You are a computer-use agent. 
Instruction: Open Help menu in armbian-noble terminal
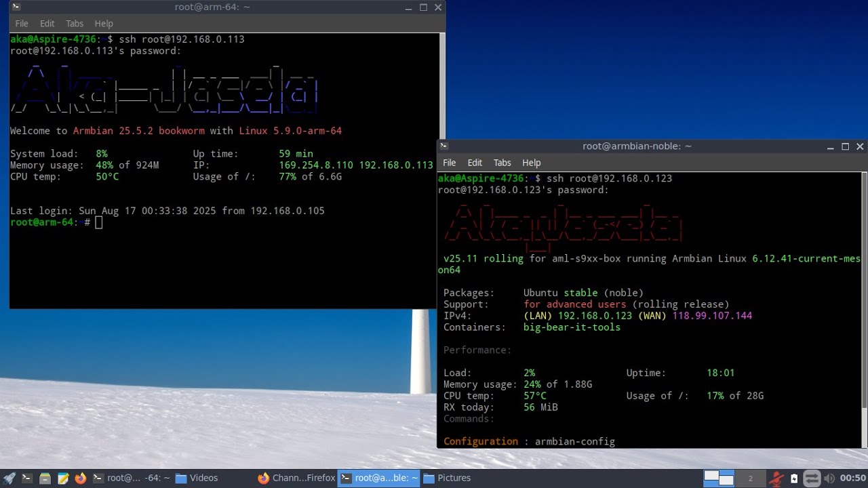click(x=532, y=163)
